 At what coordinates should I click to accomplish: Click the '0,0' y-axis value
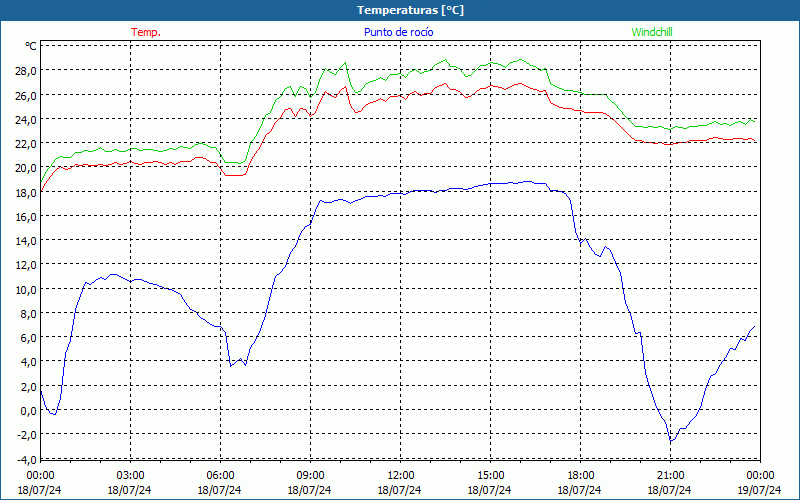coord(28,411)
